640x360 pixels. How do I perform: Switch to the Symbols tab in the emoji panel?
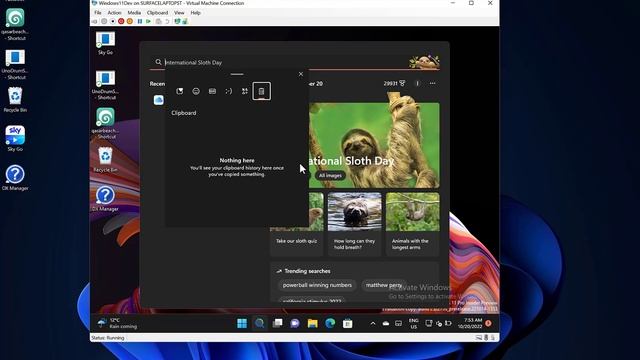click(245, 91)
